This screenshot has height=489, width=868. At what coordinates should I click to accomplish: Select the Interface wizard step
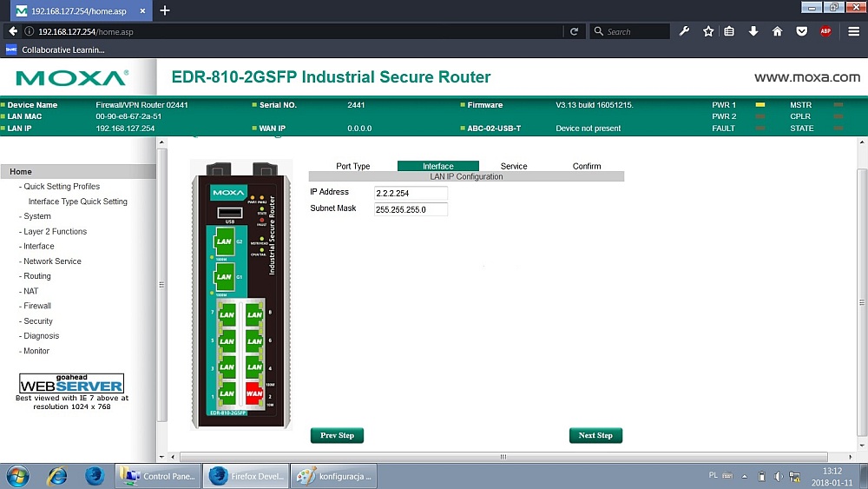coord(437,166)
